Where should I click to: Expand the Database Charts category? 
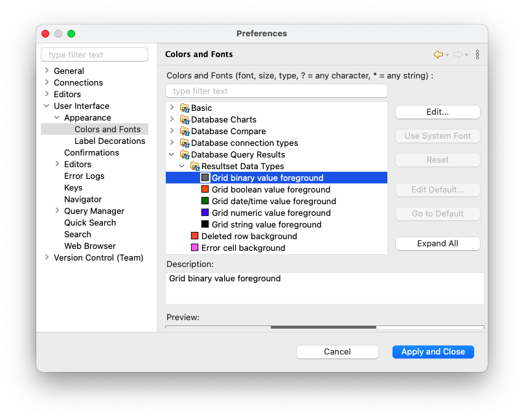tap(172, 119)
